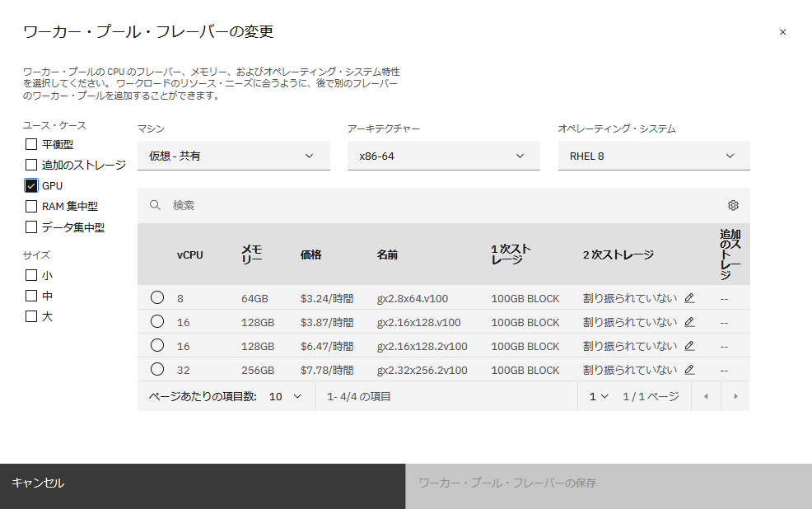Select the gx2.32x256.2v100 flavor radio button

pyautogui.click(x=157, y=369)
